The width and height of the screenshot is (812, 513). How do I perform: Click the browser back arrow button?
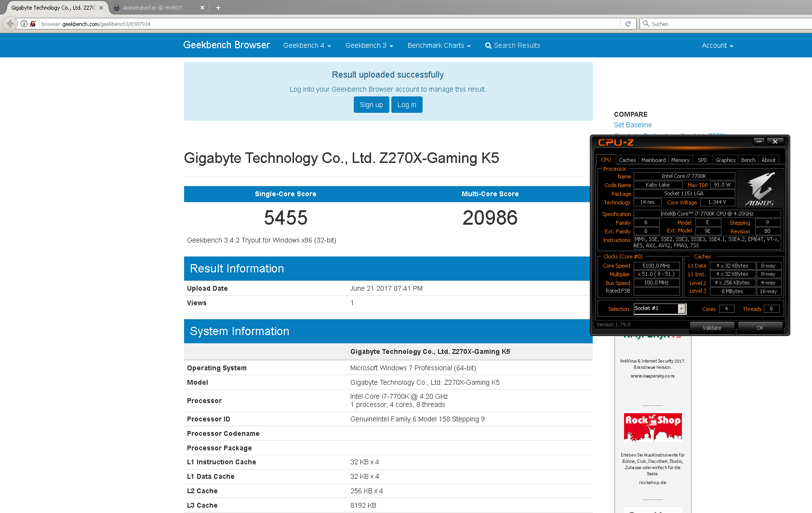click(x=10, y=24)
